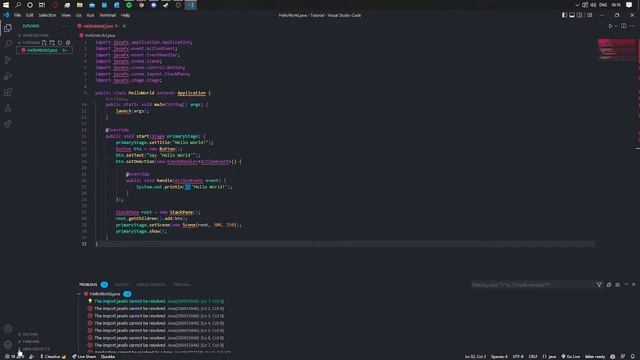Image resolution: width=640 pixels, height=360 pixels.
Task: Open the Selection menu
Action: 47,15
